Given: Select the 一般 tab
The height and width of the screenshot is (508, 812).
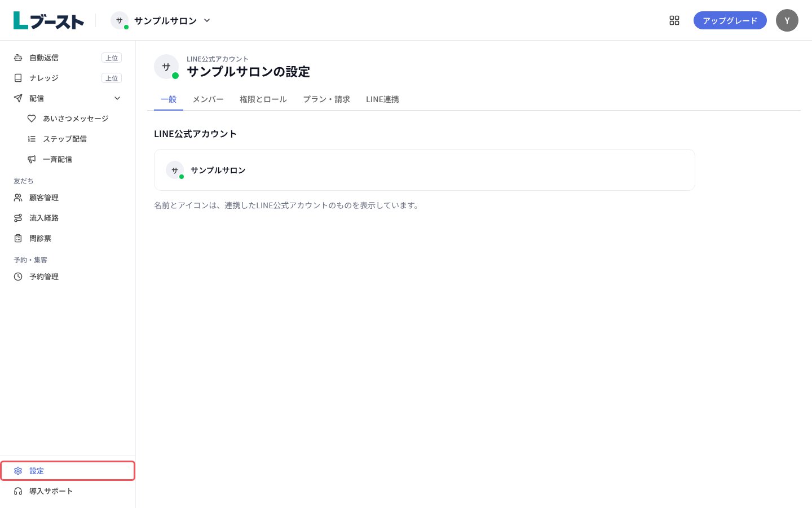Looking at the screenshot, I should click(x=169, y=99).
